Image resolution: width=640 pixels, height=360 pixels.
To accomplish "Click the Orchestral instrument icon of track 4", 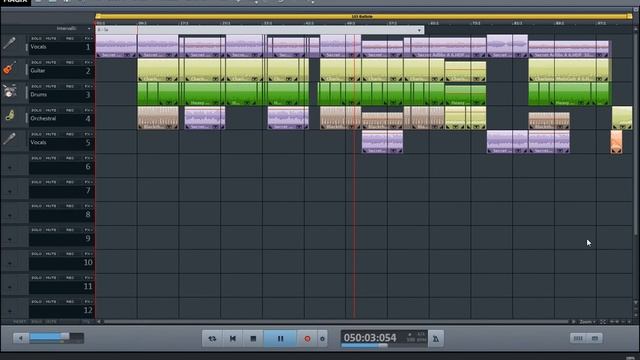I will tap(9, 115).
